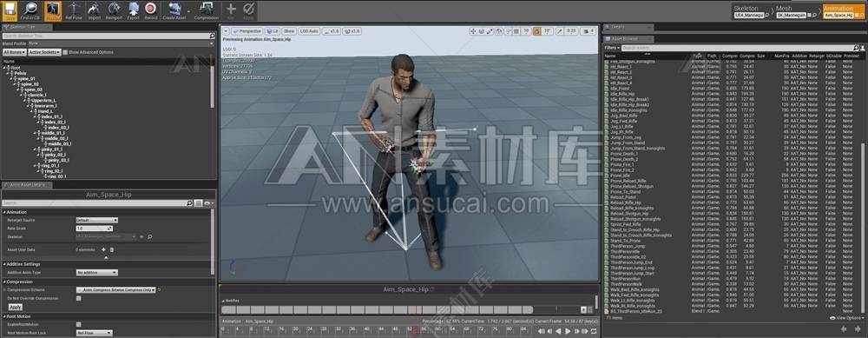Click the Export asset icon
Image resolution: width=868 pixels, height=338 pixels.
click(x=134, y=10)
